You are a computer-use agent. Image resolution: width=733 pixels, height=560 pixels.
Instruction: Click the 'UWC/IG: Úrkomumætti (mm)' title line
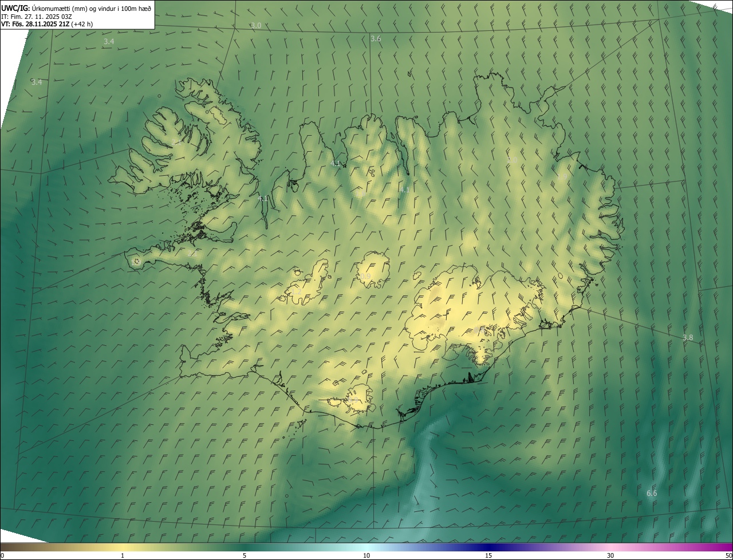point(76,8)
